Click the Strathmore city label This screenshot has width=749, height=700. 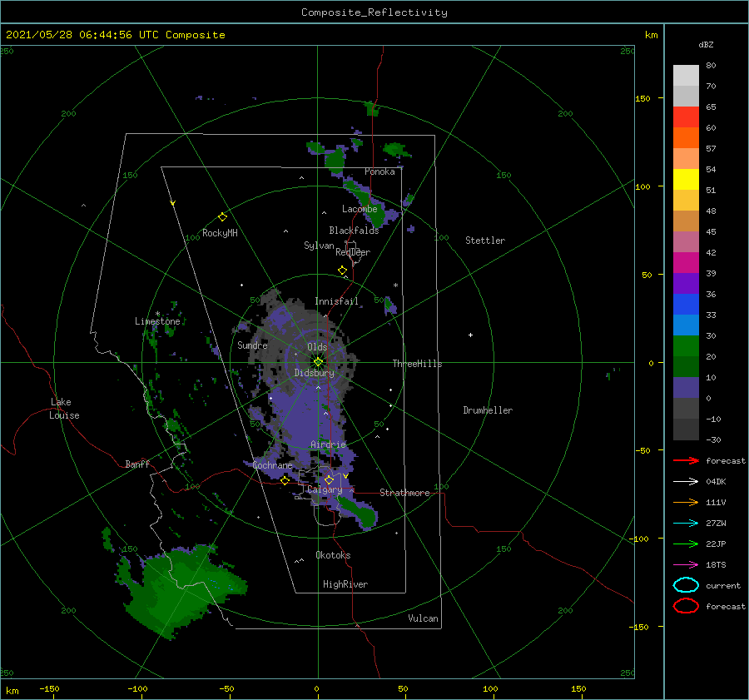pyautogui.click(x=404, y=493)
